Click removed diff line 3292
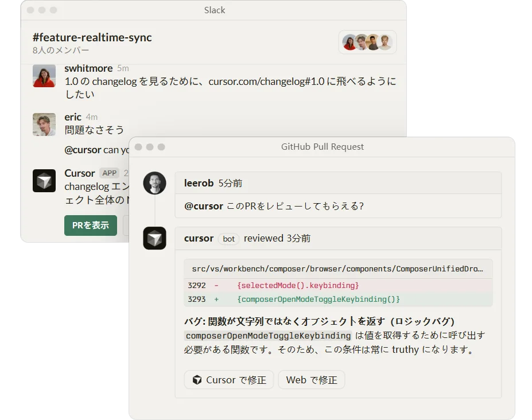The height and width of the screenshot is (420, 532). tap(338, 285)
